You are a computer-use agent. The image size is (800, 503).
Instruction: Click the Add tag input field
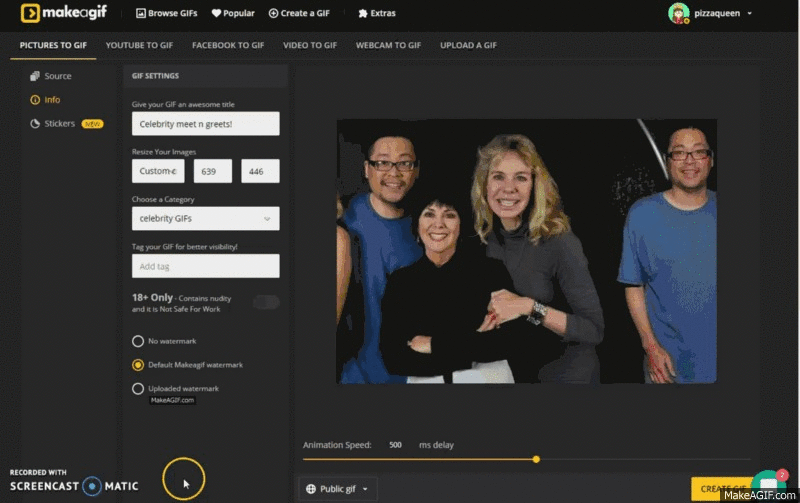[205, 266]
